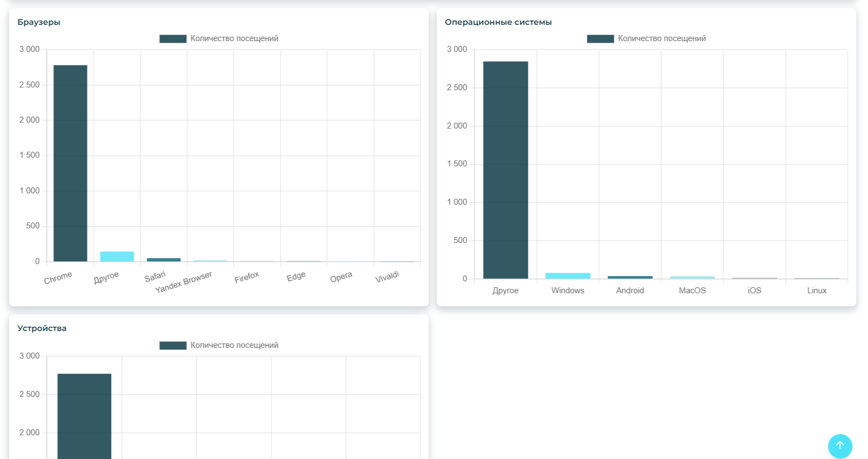
Task: Select the Windows bar in operating systems chart
Action: (x=568, y=276)
